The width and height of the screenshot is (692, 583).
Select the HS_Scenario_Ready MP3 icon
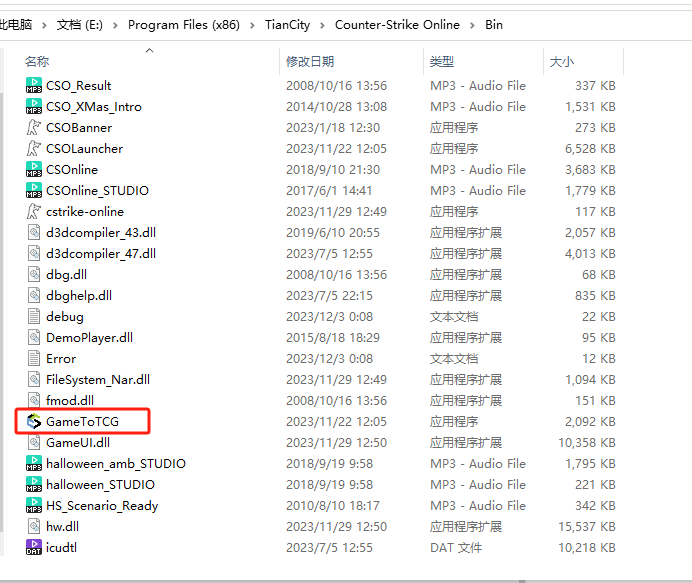[34, 505]
